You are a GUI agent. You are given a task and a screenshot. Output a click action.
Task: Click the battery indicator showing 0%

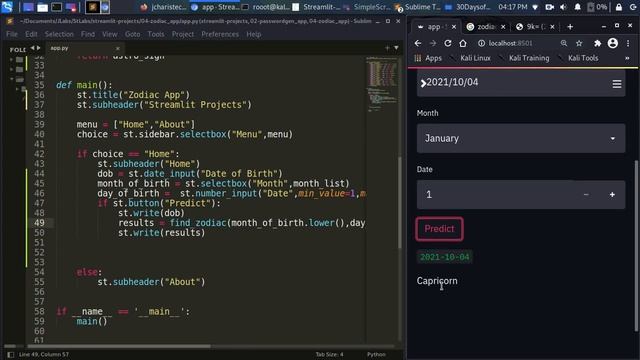click(x=597, y=7)
